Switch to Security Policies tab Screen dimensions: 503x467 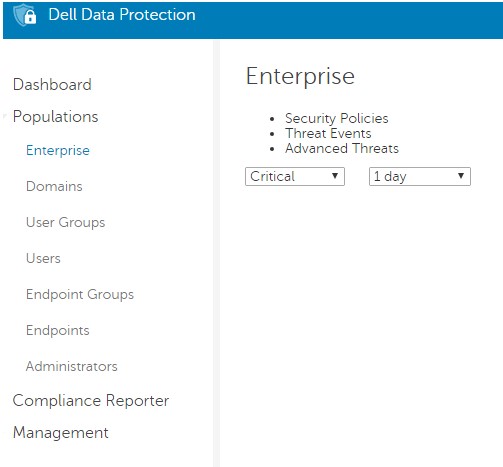coord(337,118)
